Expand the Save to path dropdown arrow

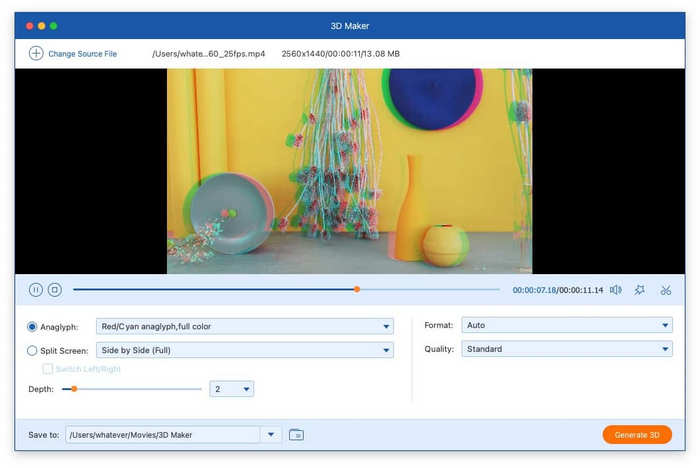[271, 435]
